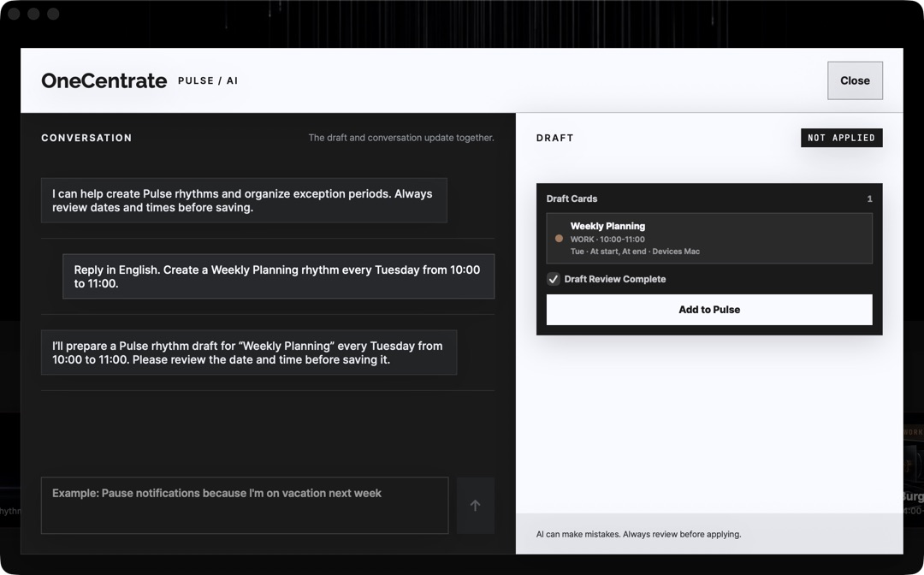The width and height of the screenshot is (924, 575).
Task: Open the Weekly Planning draft card
Action: (x=709, y=238)
